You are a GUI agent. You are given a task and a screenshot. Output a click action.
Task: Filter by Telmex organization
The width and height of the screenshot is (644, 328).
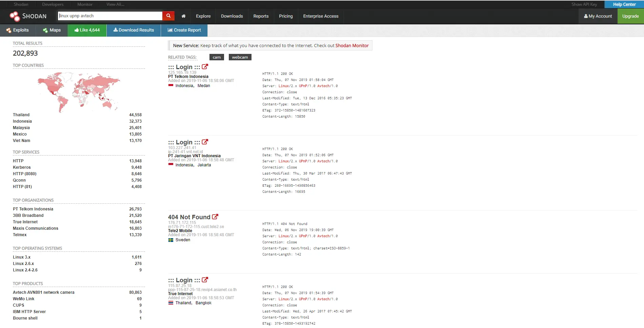click(20, 235)
